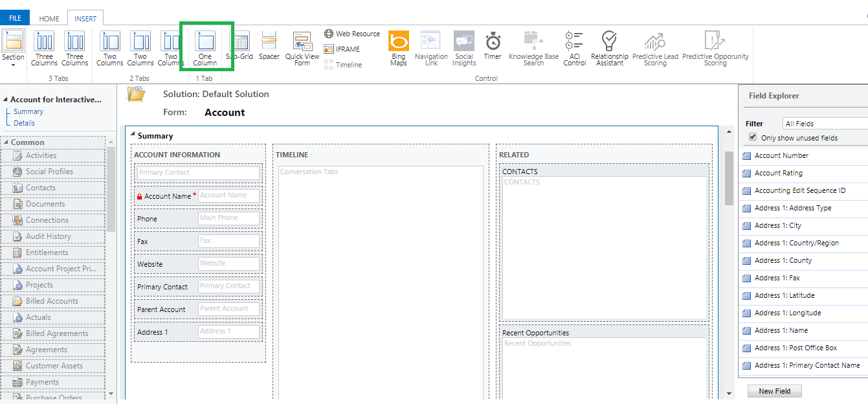Toggle Only show unused fields checkbox
Viewport: 868px width, 404px height.
(x=753, y=137)
